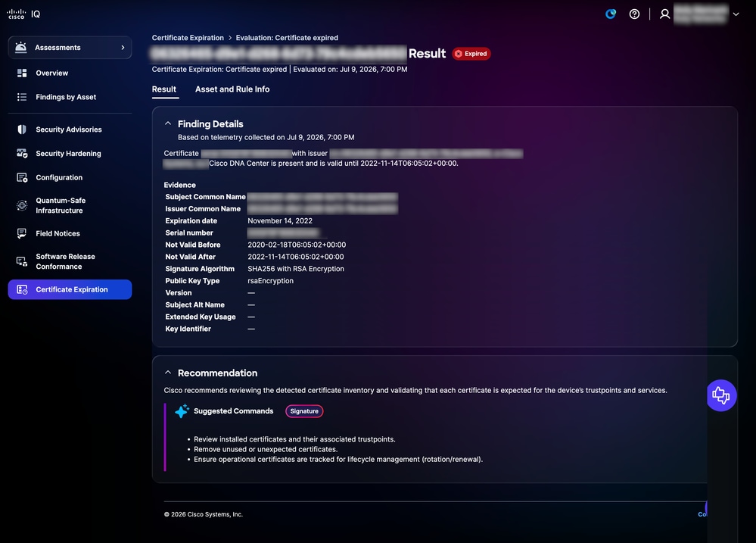The width and height of the screenshot is (756, 543).
Task: Click the Field Notices icon
Action: coord(22,233)
